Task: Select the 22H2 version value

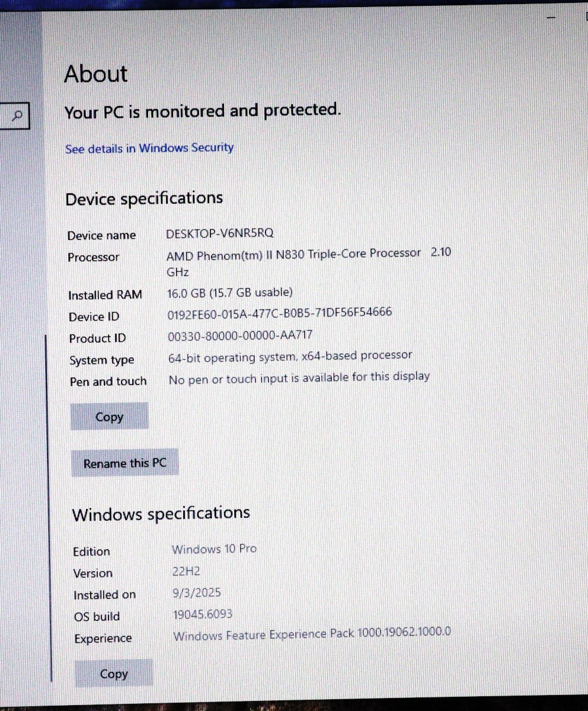Action: pyautogui.click(x=187, y=571)
